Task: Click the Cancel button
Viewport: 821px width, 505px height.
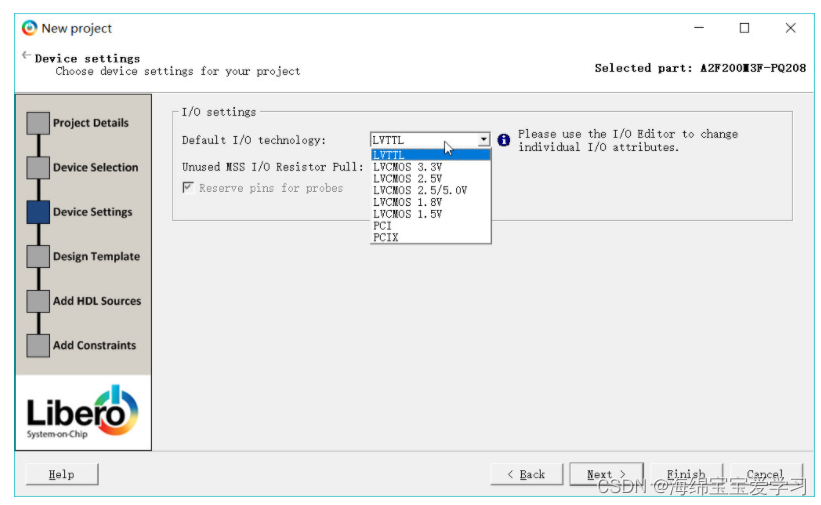Action: 766,474
